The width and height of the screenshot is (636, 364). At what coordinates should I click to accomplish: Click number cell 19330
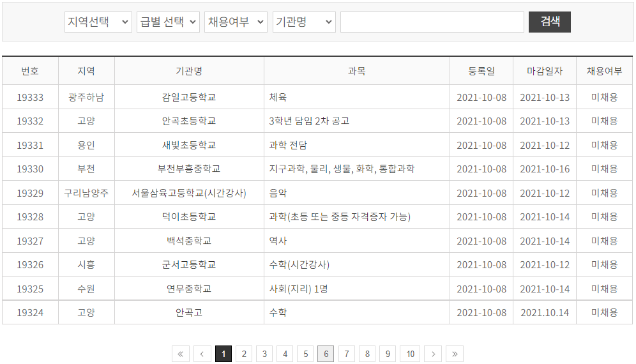click(30, 169)
